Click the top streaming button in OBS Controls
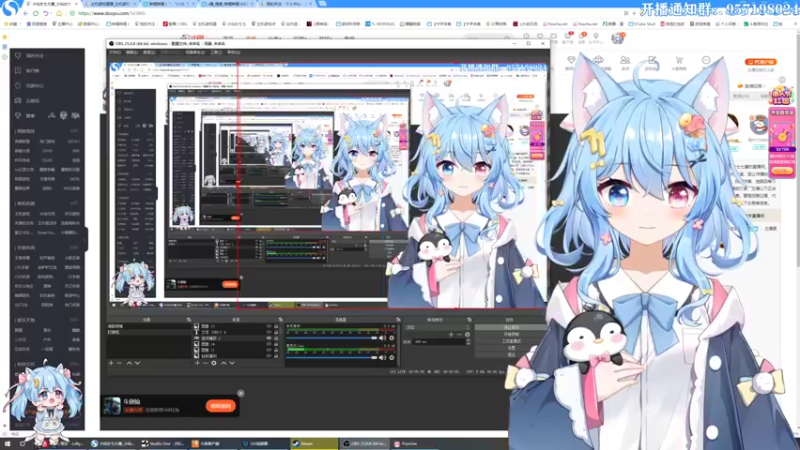Screen dimensions: 800x450 (x=511, y=328)
